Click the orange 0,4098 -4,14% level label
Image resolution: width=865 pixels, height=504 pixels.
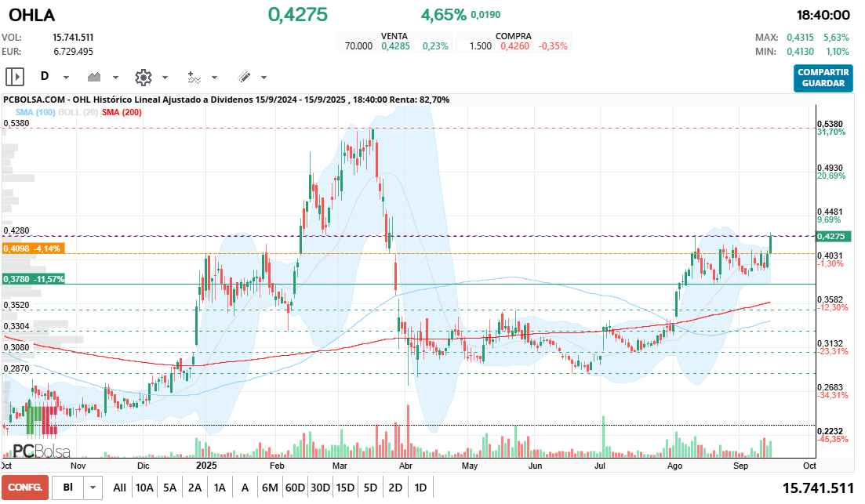tap(33, 248)
